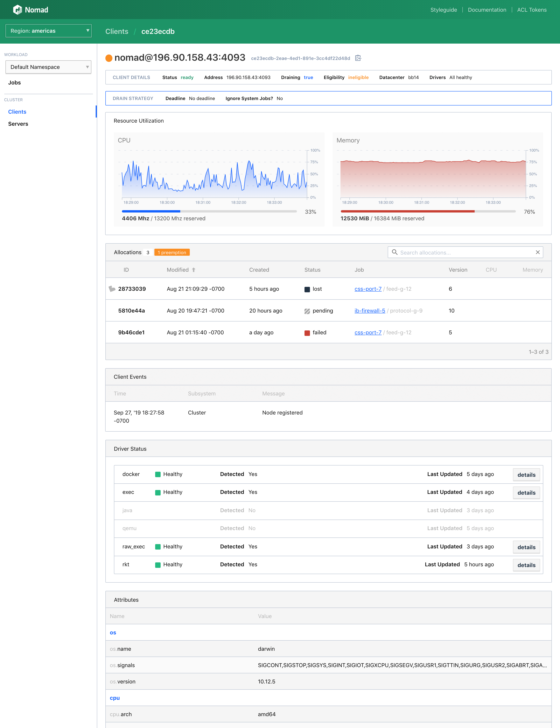Open ib-firewall-5 job link
The height and width of the screenshot is (728, 560).
tap(370, 311)
